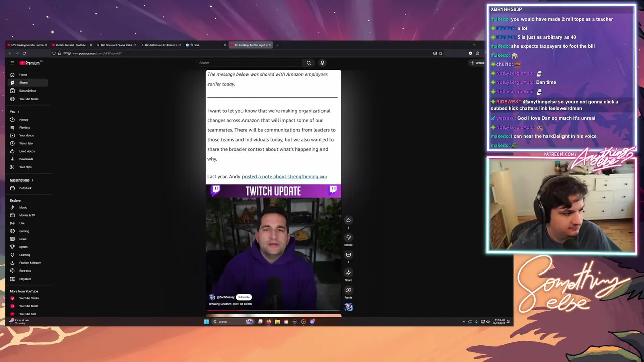This screenshot has height=362, width=644.
Task: Browse the Music category under Explore
Action: (28, 207)
